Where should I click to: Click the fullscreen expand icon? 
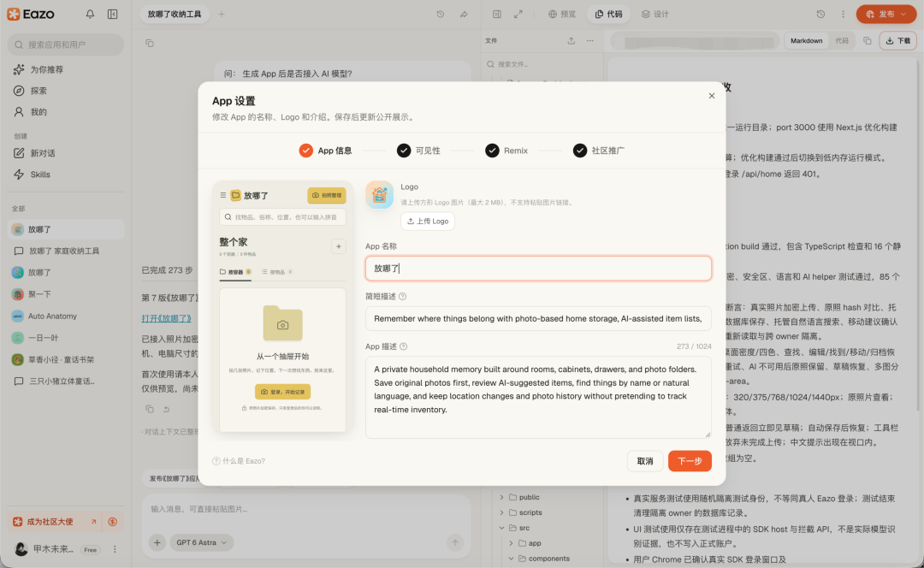(x=518, y=15)
